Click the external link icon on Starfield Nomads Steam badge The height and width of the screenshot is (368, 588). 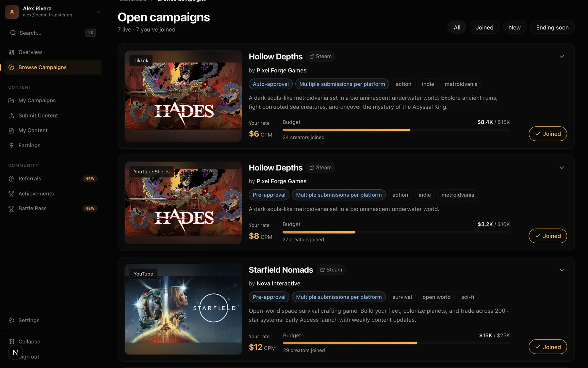[x=322, y=270]
